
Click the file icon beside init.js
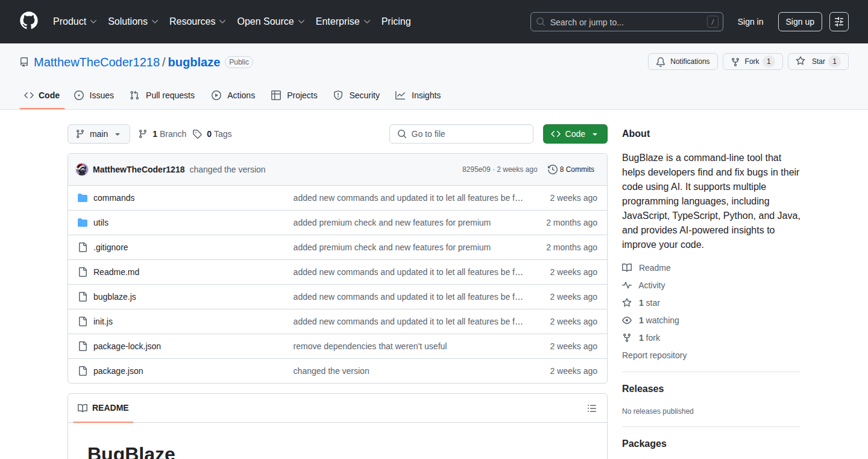tap(83, 321)
